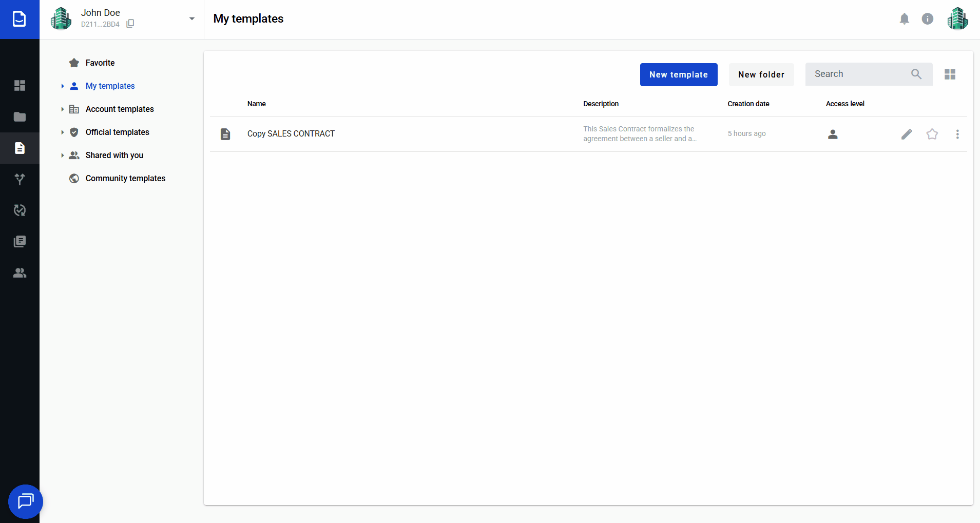The height and width of the screenshot is (523, 980).
Task: Expand the Account templates tree arrow
Action: 62,109
